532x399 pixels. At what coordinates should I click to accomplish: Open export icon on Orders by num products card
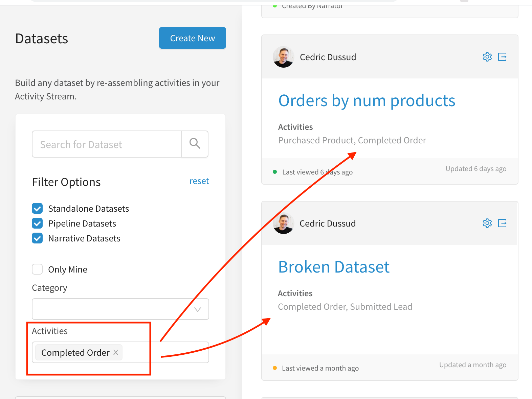pos(502,57)
